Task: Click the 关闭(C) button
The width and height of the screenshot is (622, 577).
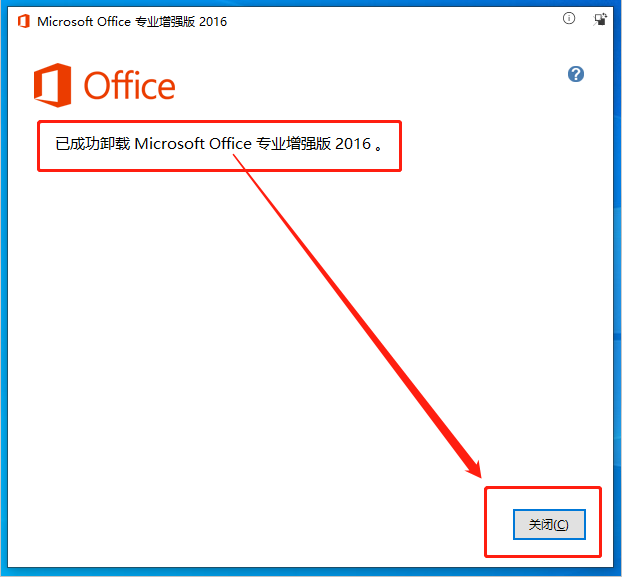Action: 549,525
